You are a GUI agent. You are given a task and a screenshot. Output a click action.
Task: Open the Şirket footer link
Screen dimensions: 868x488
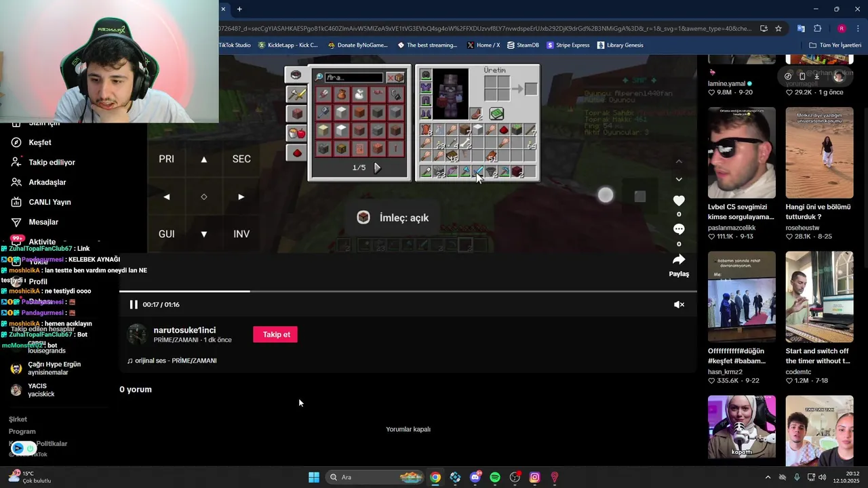point(18,420)
